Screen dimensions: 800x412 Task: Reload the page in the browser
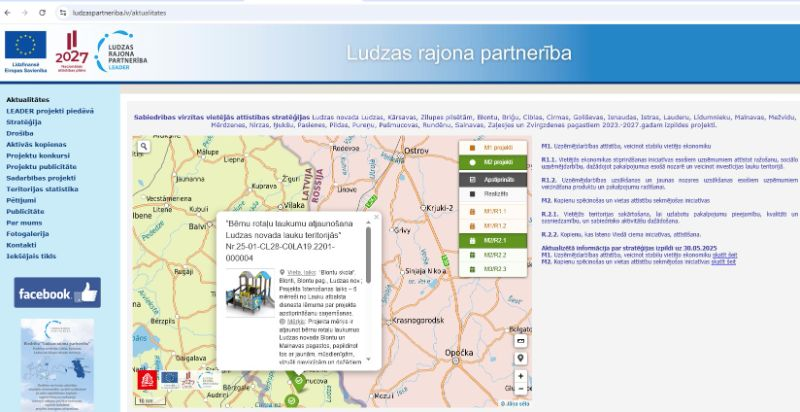click(41, 10)
